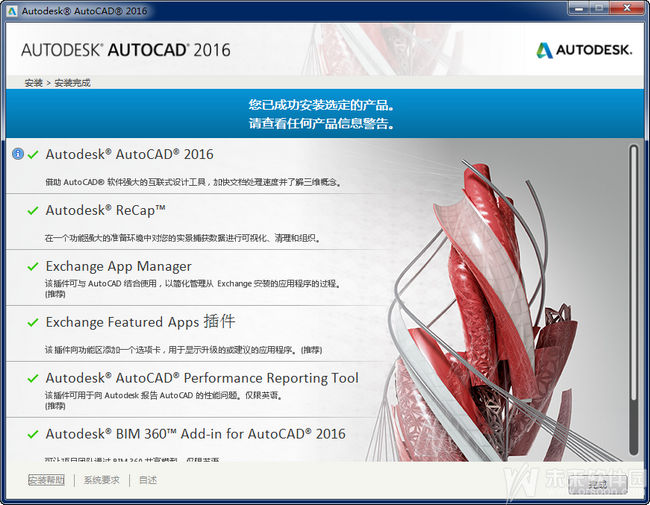Minimize the AutoCAD 2016 installer window
Screen dimensions: 650x505
(579, 9)
